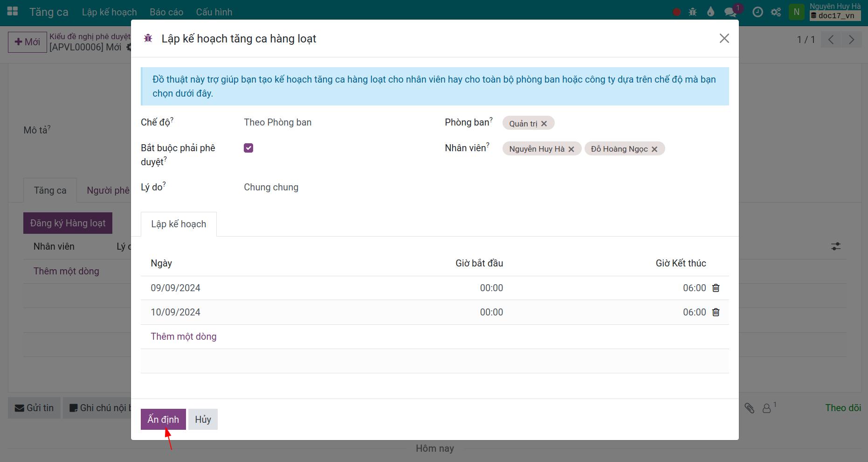
Task: Open the debug bug icon in navbar
Action: click(693, 12)
